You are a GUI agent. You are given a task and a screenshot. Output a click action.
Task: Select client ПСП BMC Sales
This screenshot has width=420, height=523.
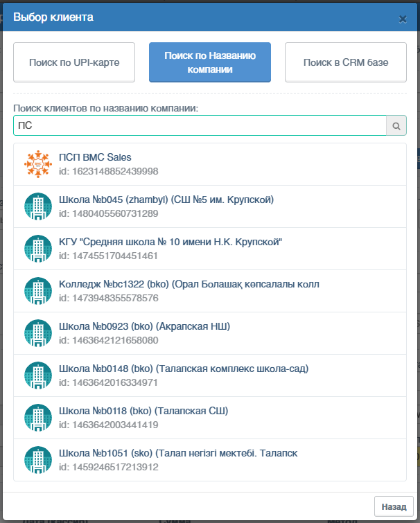[x=95, y=157]
